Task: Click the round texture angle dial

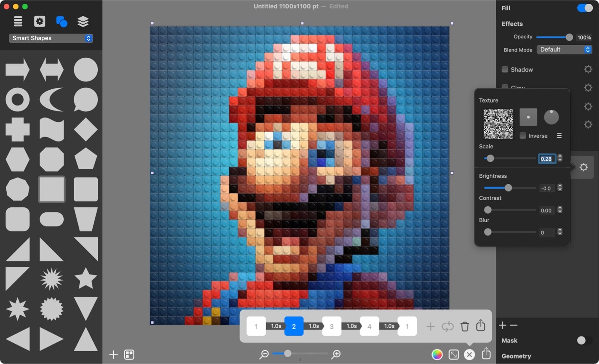Action: pos(551,117)
